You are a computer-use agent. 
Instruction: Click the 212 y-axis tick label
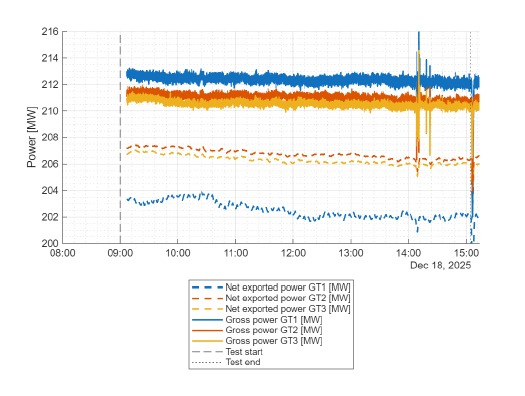pos(50,85)
